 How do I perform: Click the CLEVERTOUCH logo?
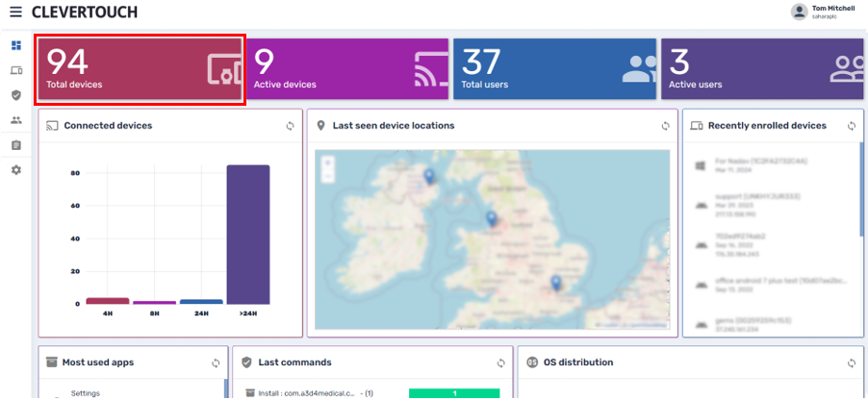[85, 12]
